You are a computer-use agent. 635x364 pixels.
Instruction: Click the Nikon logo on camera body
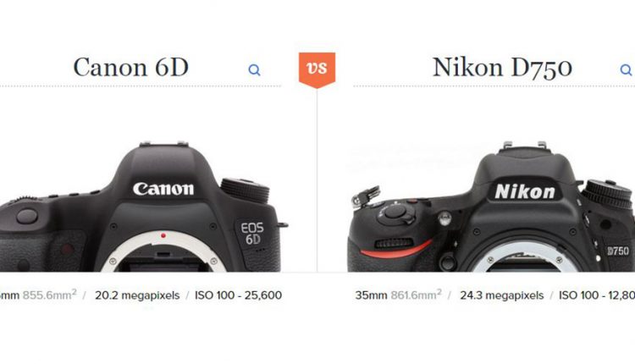coord(524,191)
